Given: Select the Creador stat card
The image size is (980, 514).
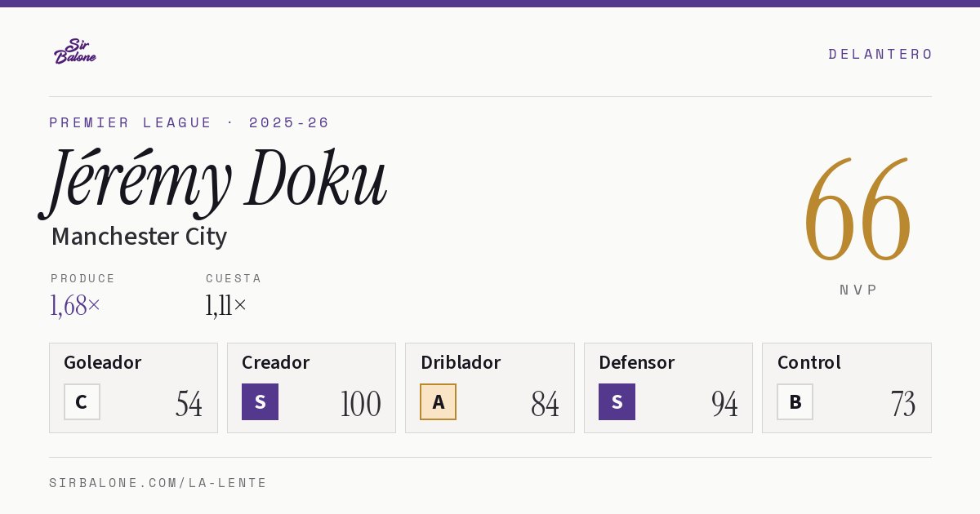Looking at the screenshot, I should click(311, 388).
